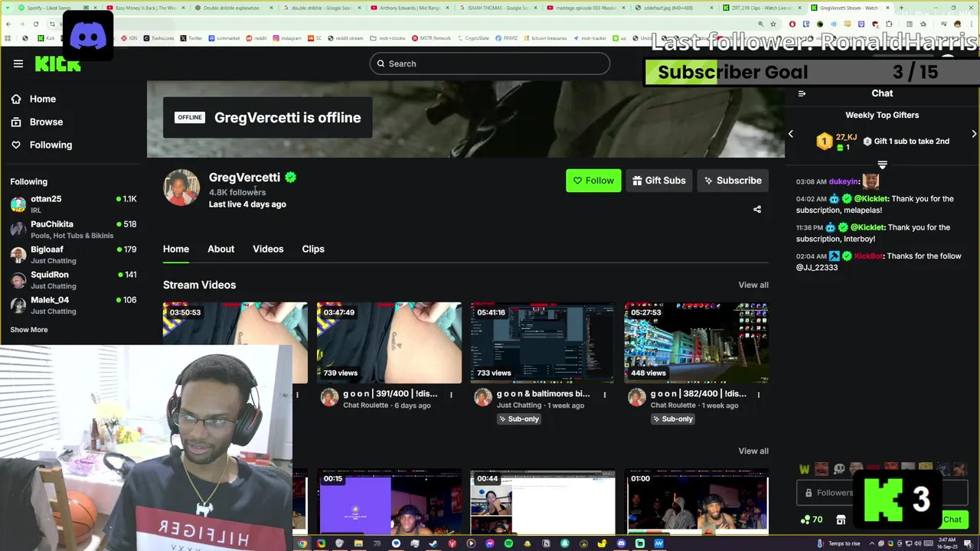Click dukeyin username in chat

[844, 181]
